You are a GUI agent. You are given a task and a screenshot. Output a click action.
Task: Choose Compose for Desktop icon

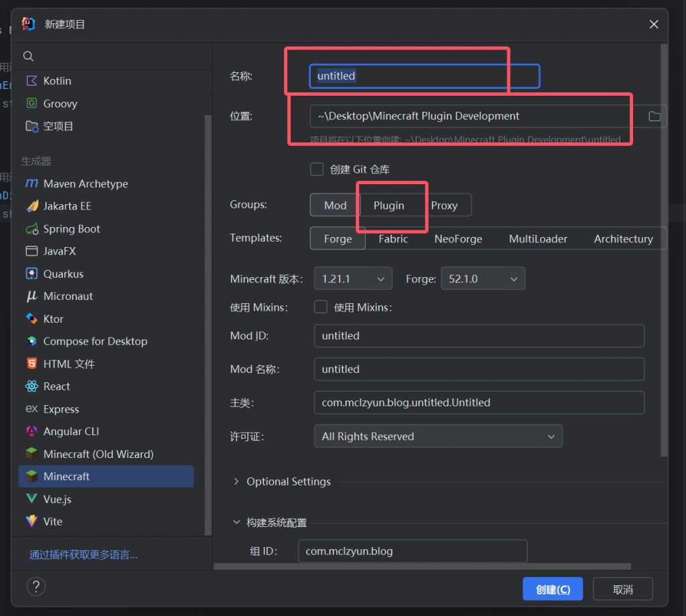pyautogui.click(x=31, y=341)
